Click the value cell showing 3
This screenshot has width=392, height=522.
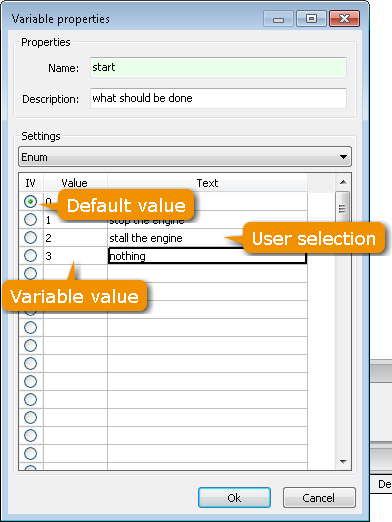click(x=75, y=256)
